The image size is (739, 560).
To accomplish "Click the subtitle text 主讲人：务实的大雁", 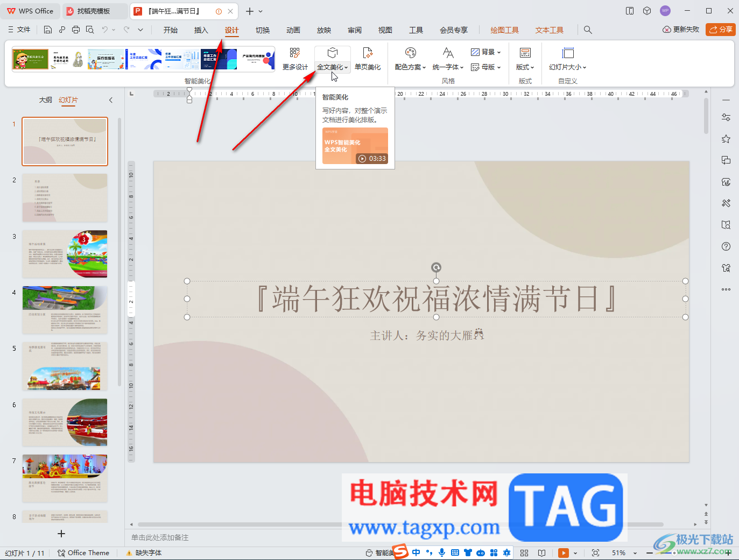I will point(426,335).
